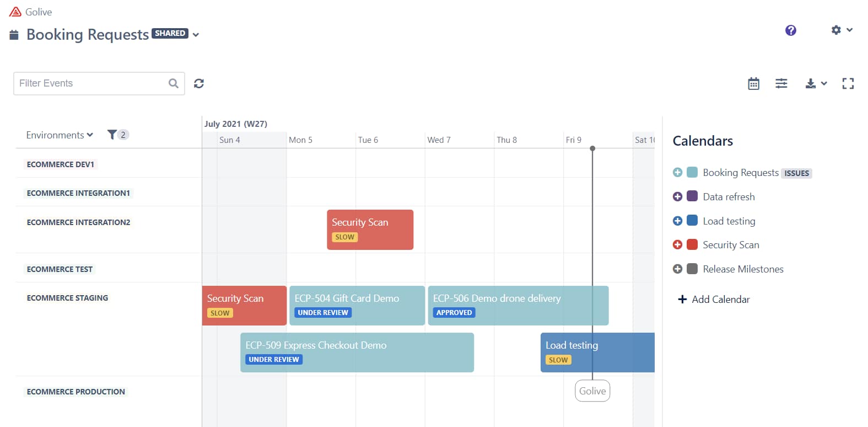Open the Booking Requests calendar link
This screenshot has width=868, height=427.
click(741, 173)
